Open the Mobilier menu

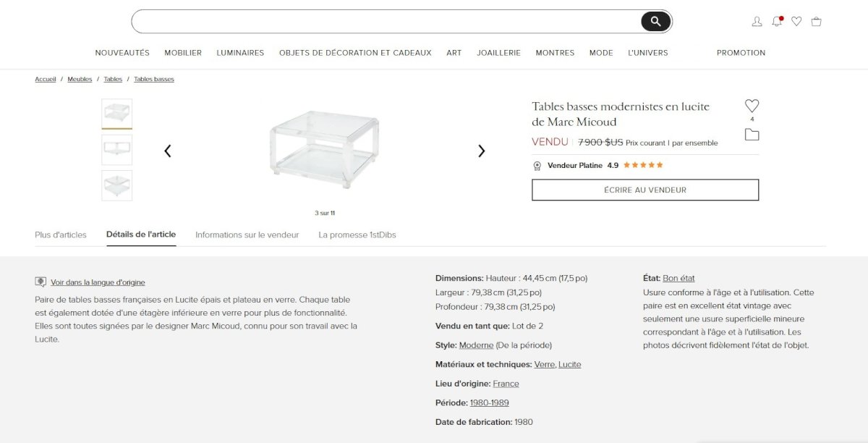tap(183, 53)
